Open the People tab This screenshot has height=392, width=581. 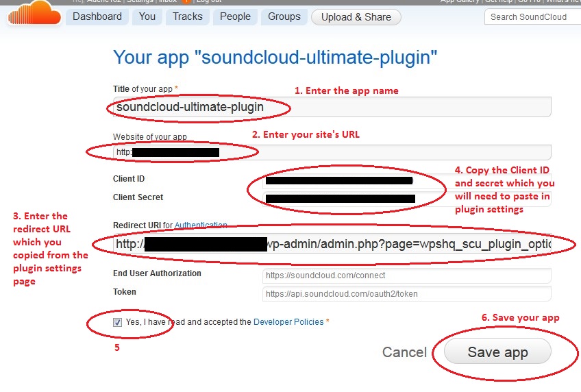click(x=235, y=16)
